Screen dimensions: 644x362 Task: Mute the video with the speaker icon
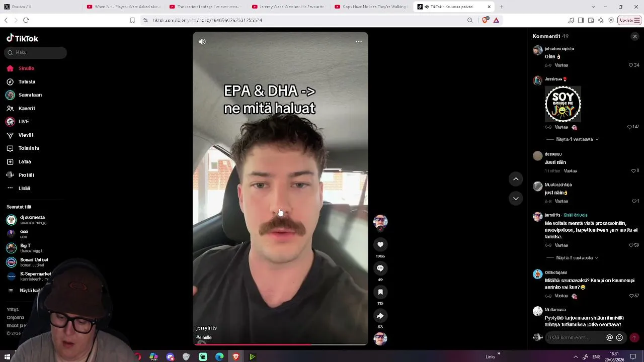[202, 42]
